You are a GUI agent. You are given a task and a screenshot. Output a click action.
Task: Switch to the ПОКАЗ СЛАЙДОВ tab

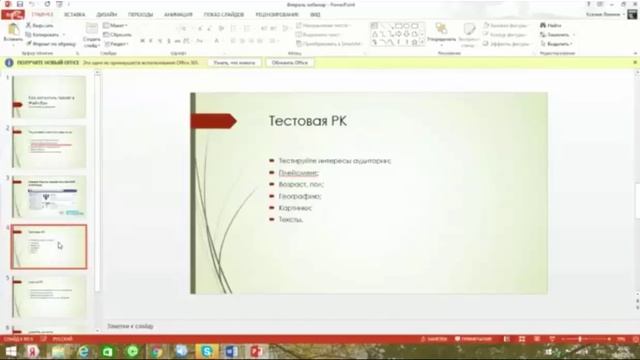(x=224, y=15)
